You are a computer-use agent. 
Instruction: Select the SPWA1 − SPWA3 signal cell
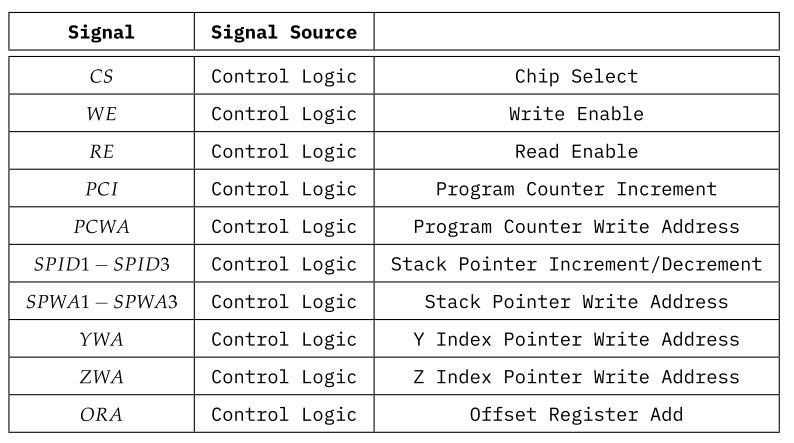(x=101, y=302)
